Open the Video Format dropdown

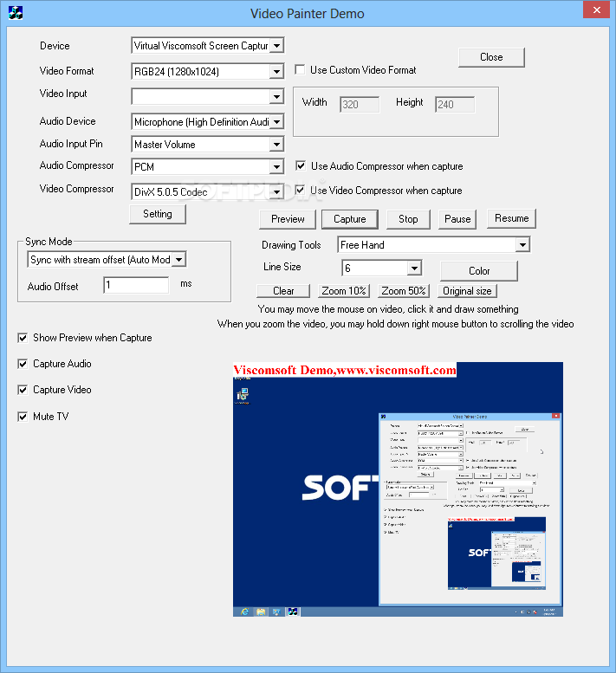[x=277, y=71]
